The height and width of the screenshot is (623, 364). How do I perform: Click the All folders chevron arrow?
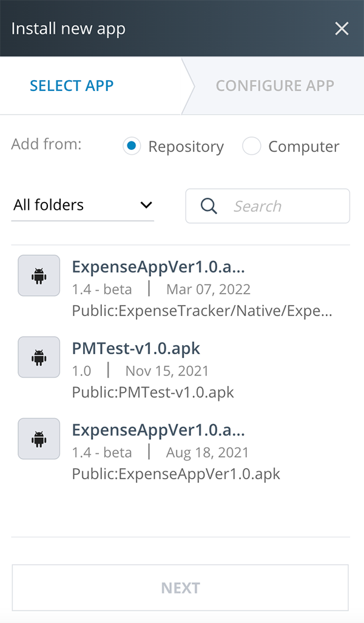click(146, 205)
